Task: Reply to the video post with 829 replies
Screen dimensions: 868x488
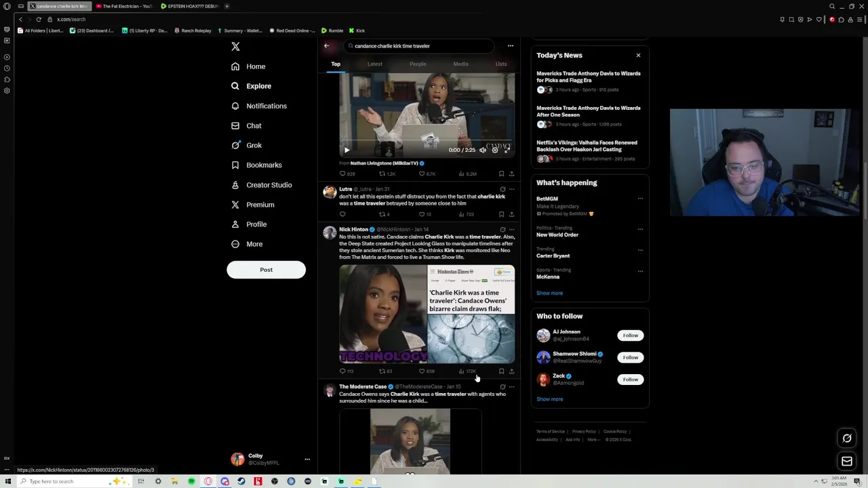Action: click(347, 174)
